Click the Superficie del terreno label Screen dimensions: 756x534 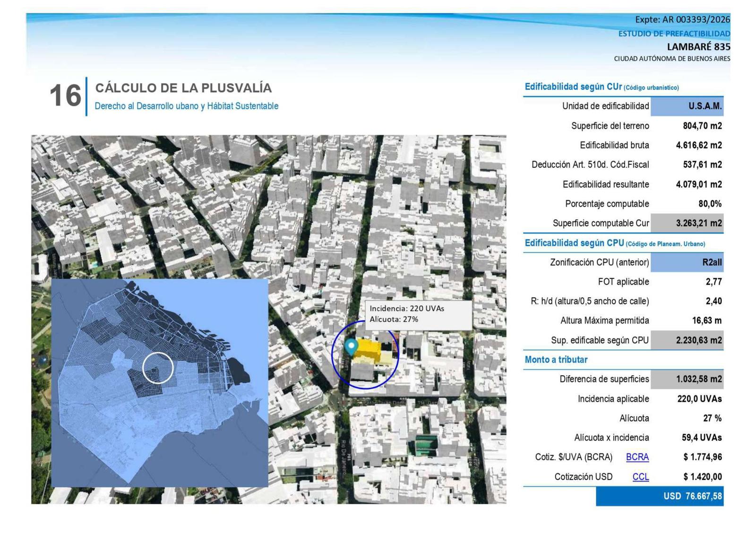(610, 126)
